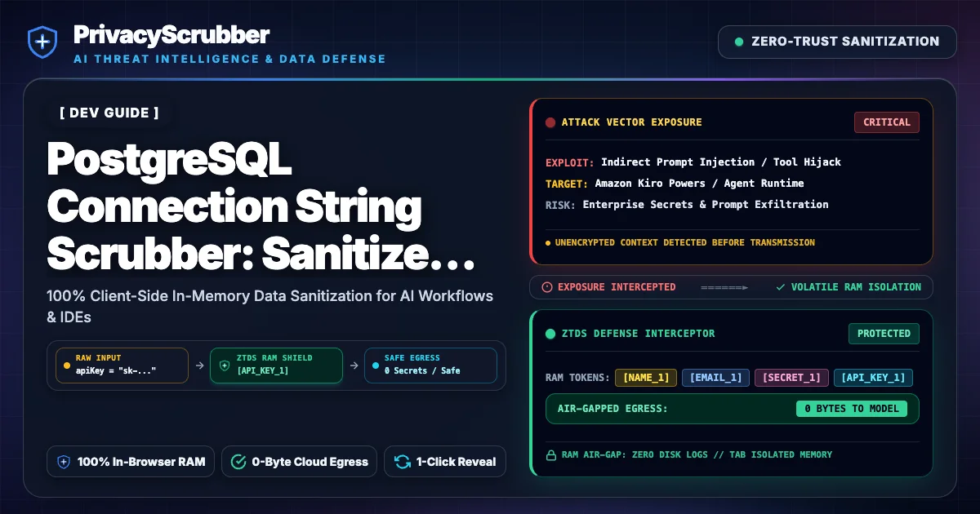Click the RAW INPUT step box

[122, 366]
